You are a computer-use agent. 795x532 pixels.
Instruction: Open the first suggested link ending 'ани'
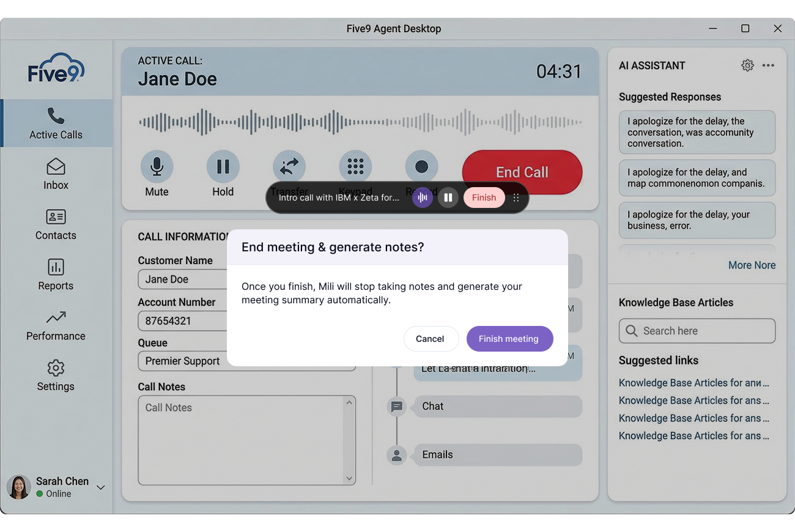694,383
